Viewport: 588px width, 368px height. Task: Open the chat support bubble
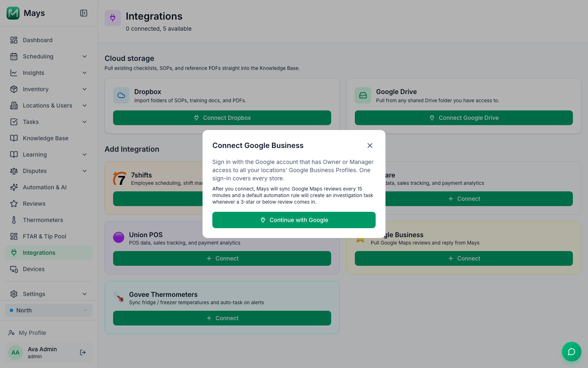click(572, 352)
